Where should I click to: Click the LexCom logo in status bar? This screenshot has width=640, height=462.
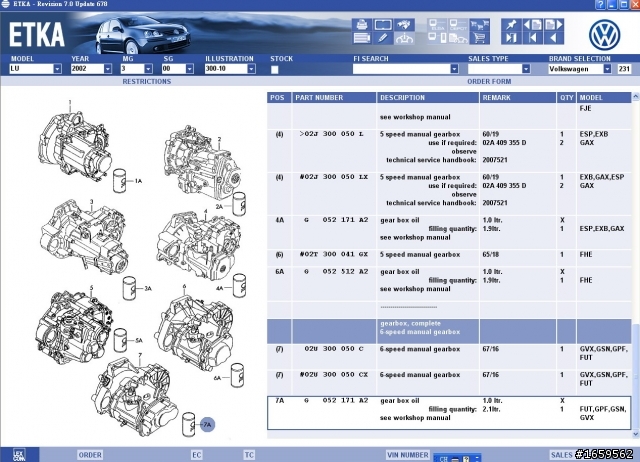pyautogui.click(x=19, y=455)
